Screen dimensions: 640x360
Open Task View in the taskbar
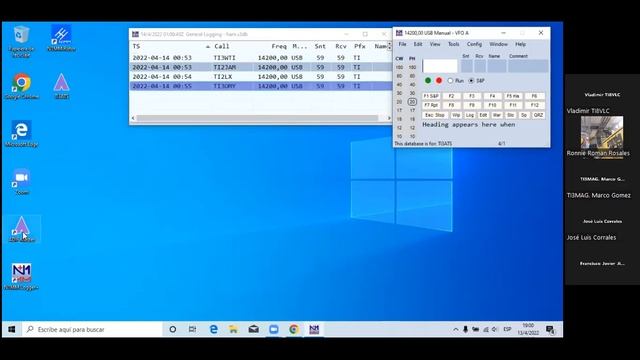click(192, 329)
